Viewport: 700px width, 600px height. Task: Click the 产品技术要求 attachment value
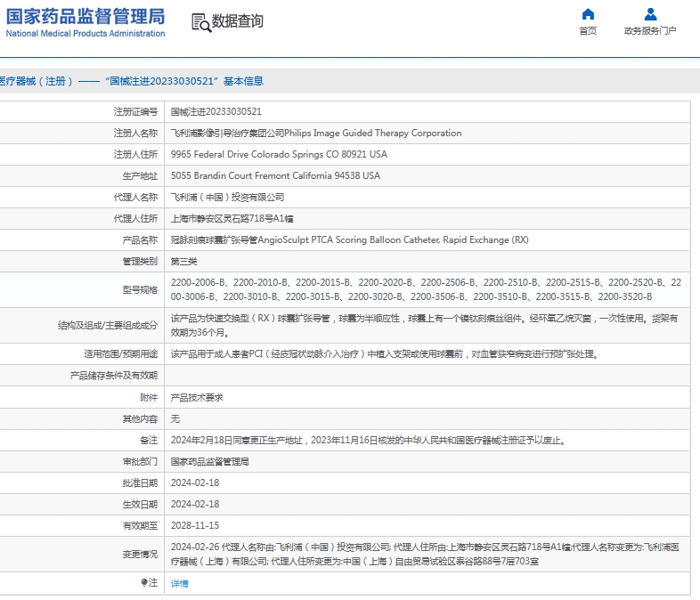tap(197, 397)
